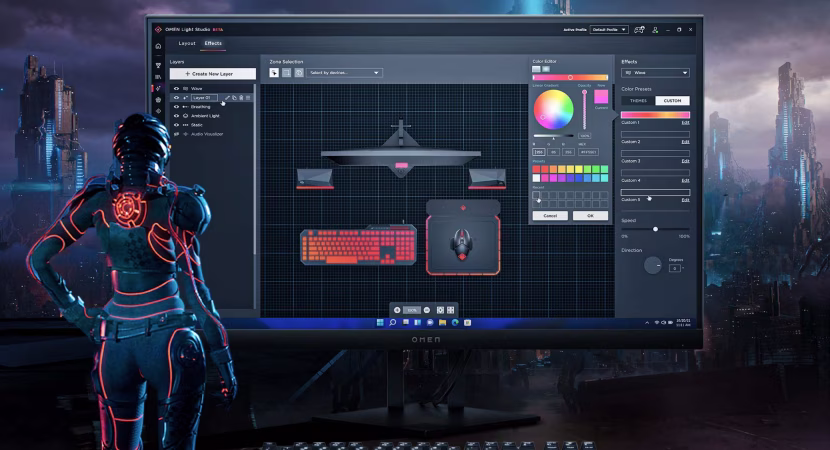Open the Light Studio sidebar icon
Screen dimensions: 830x450
point(158,88)
